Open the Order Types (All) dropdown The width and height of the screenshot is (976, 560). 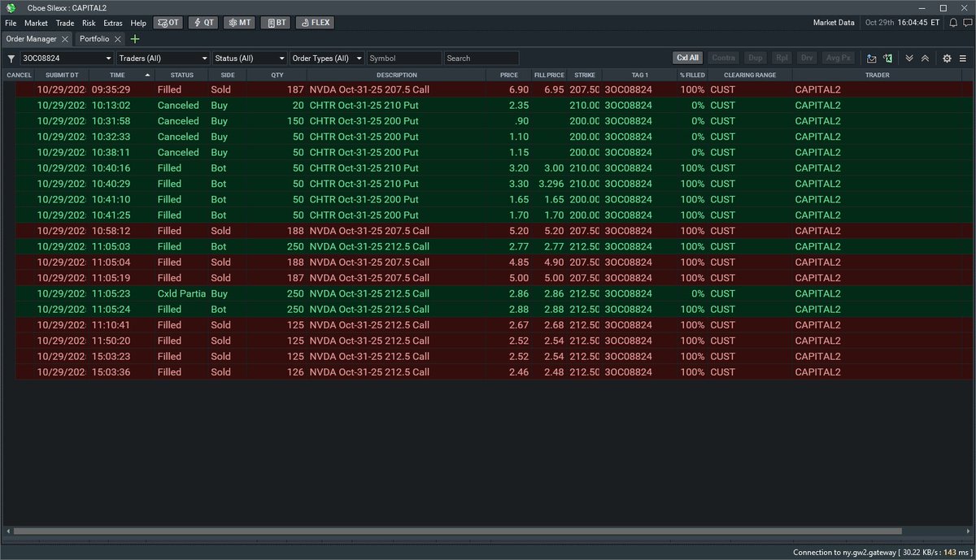click(327, 59)
